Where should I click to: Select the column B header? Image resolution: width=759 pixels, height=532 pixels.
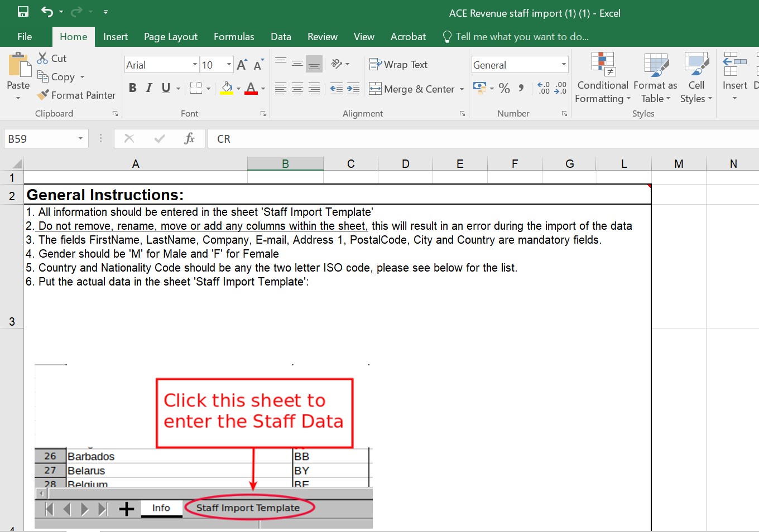pos(285,163)
